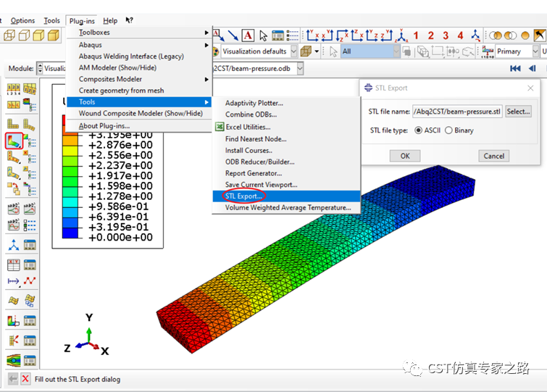Click the animate harmonic icon

click(13, 225)
